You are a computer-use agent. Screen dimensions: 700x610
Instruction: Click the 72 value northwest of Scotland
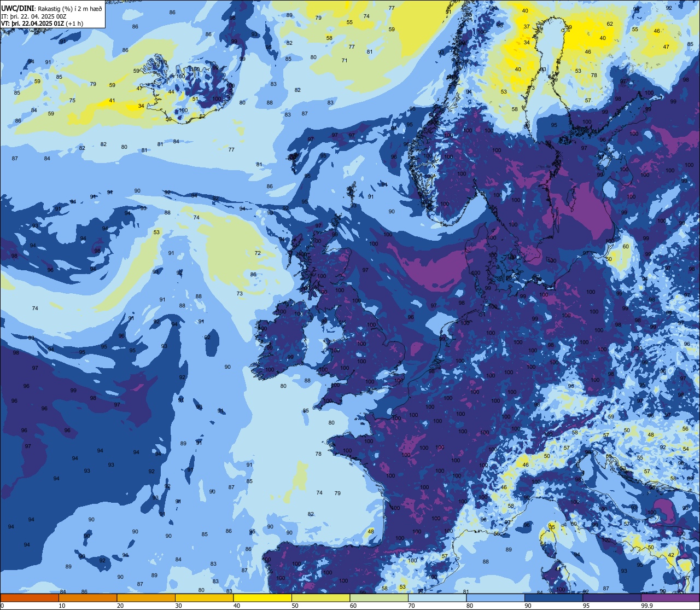[258, 253]
